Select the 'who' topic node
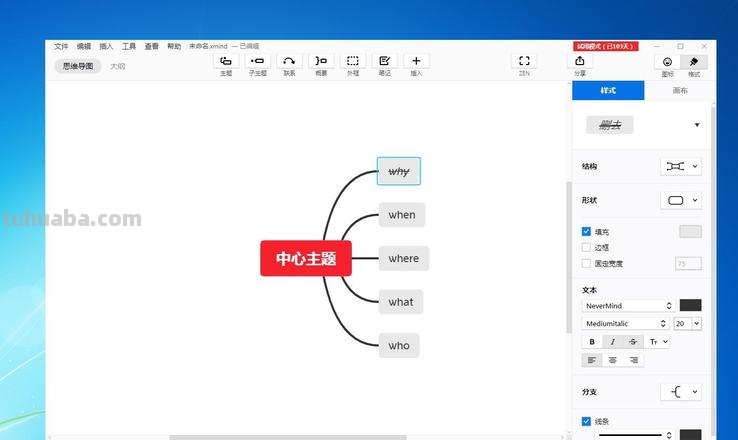The image size is (738, 440). pos(399,345)
